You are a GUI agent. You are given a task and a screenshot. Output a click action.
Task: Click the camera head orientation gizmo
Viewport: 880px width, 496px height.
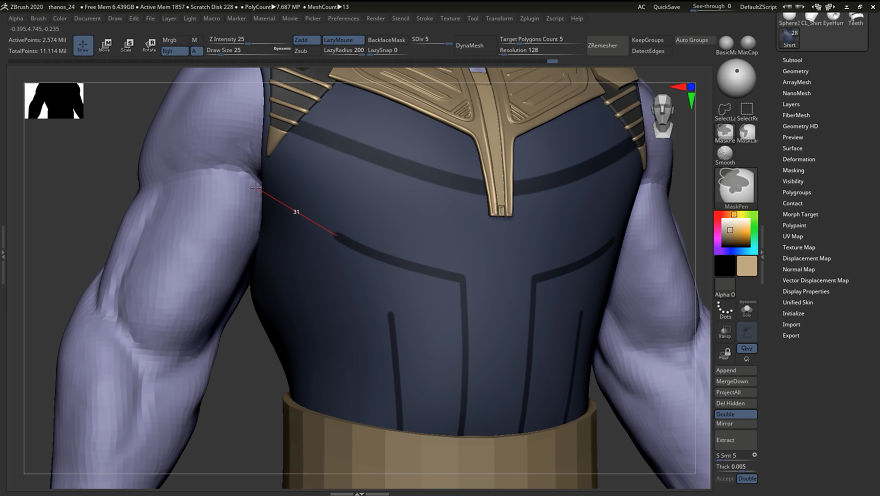[x=663, y=116]
